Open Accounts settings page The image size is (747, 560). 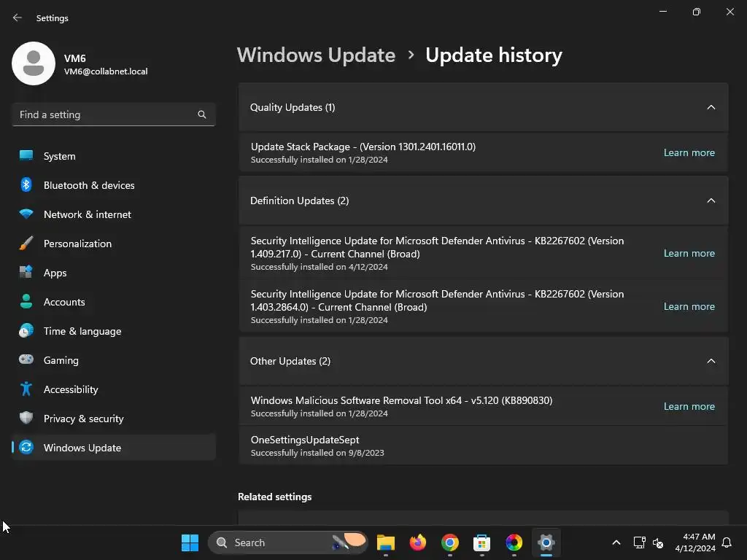113,301
